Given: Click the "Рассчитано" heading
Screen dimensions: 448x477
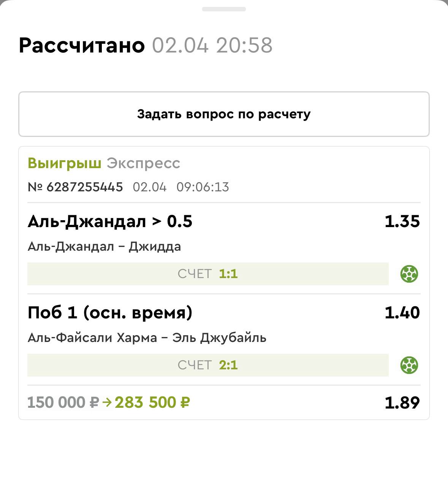Looking at the screenshot, I should [82, 45].
